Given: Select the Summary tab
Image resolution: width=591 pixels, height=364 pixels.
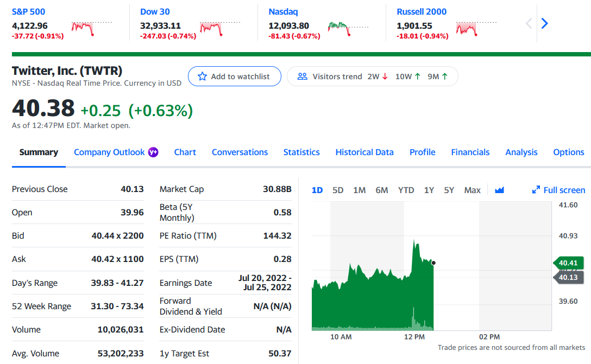Looking at the screenshot, I should (x=39, y=152).
